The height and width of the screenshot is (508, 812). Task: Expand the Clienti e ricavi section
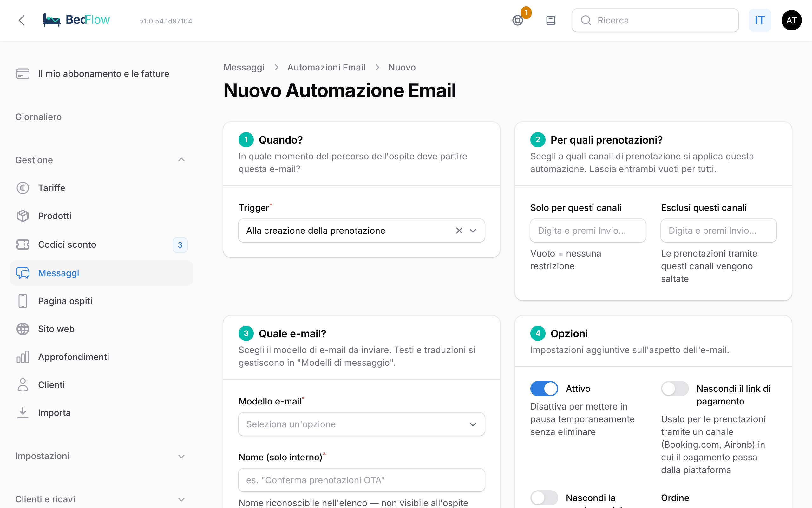point(101,499)
